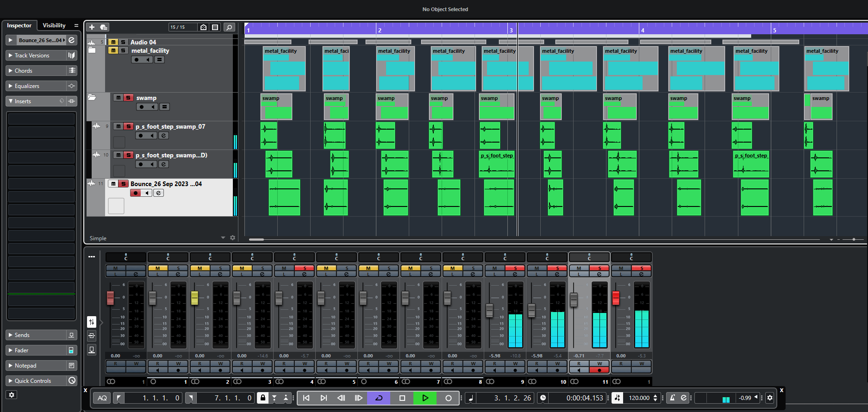Switch to the Inspector tab
868x412 pixels.
tap(19, 25)
